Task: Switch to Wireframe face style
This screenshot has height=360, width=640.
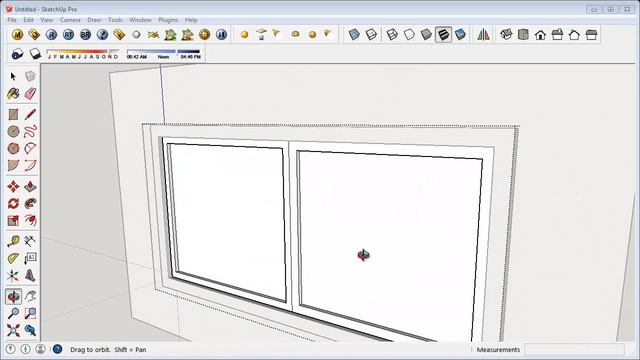Action: click(x=392, y=35)
